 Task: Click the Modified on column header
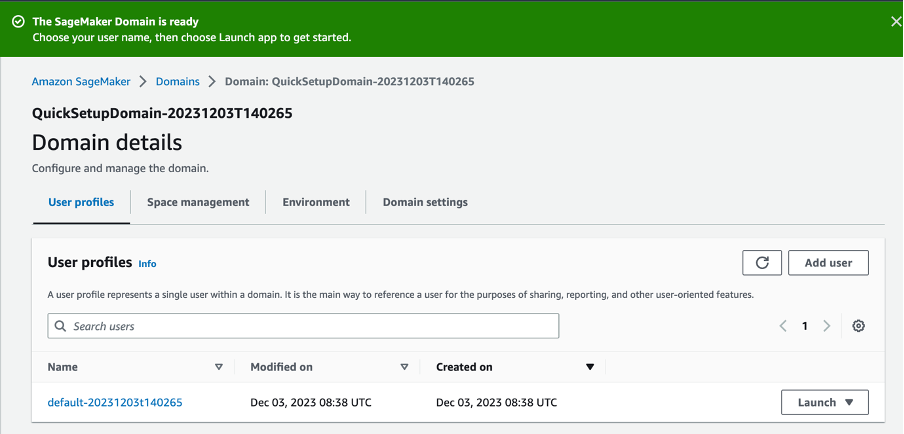click(281, 367)
